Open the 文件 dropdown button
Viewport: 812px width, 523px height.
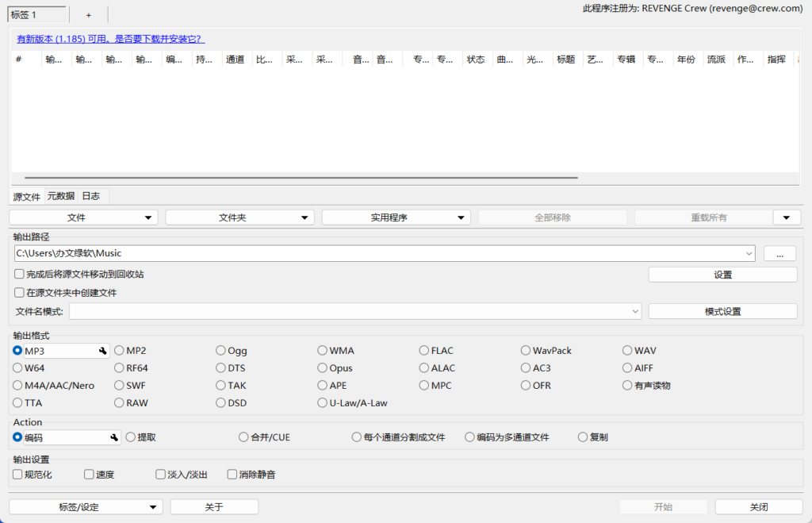pyautogui.click(x=83, y=217)
